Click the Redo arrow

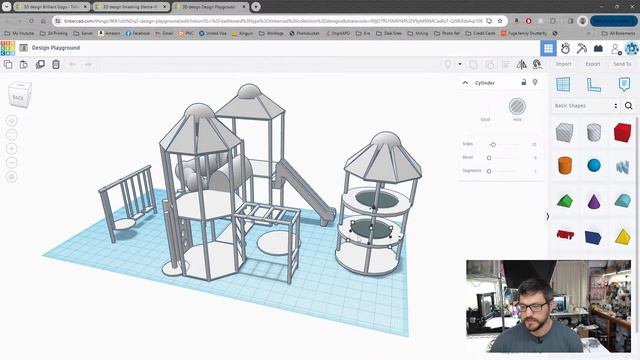[88, 64]
